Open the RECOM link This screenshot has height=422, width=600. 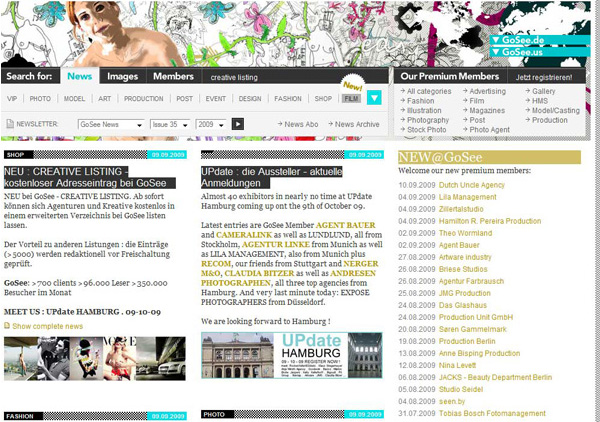pos(216,264)
